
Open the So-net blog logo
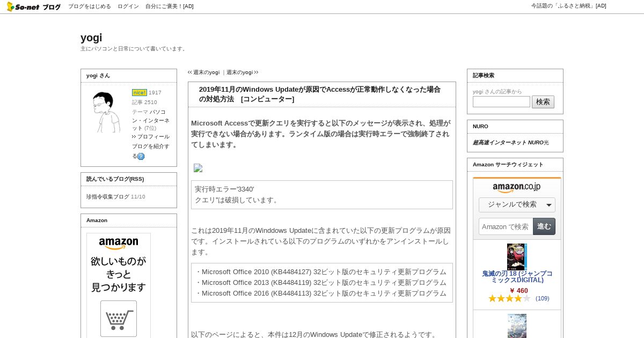coord(34,6)
